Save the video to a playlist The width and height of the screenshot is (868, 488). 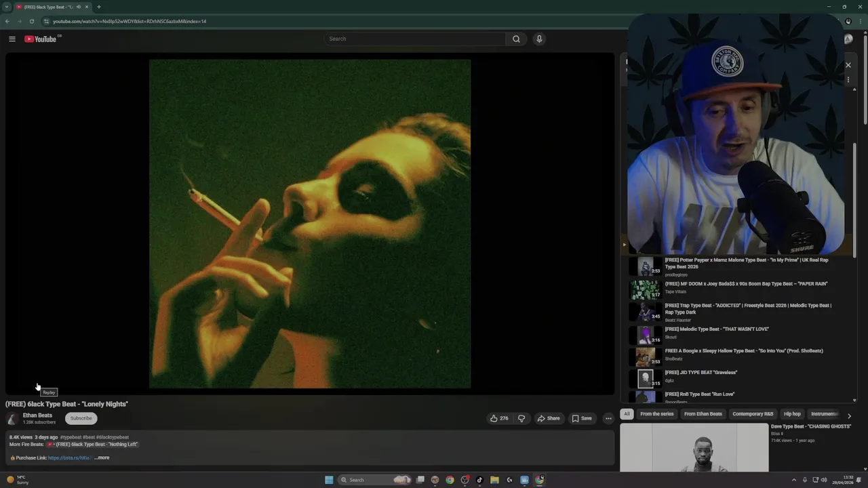click(582, 418)
